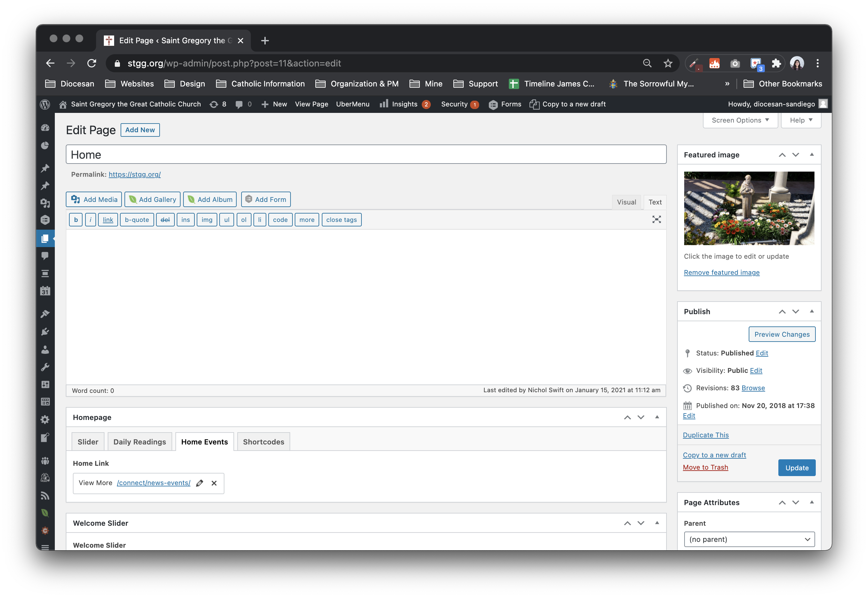Collapse the Featured image panel

(812, 155)
